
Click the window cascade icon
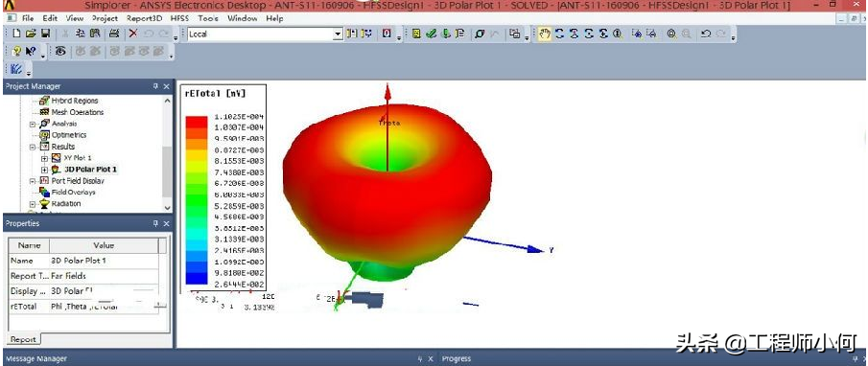[x=515, y=34]
